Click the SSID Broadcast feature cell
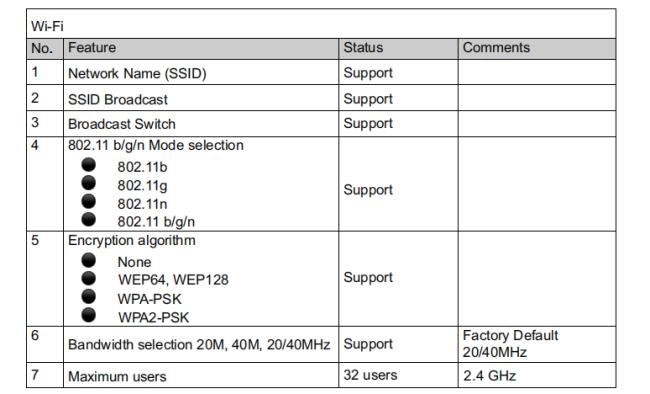This screenshot has width=650, height=394. click(201, 98)
